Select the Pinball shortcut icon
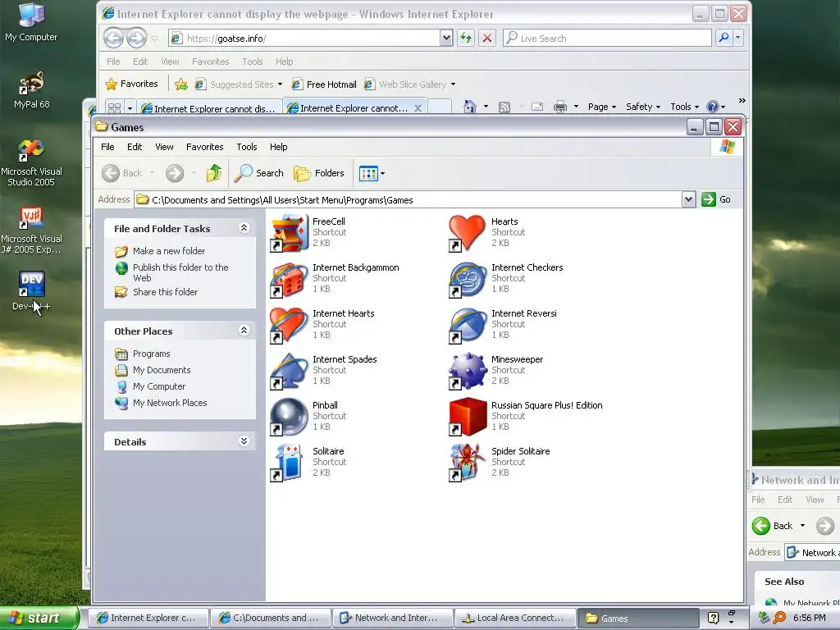The height and width of the screenshot is (630, 840). (290, 417)
